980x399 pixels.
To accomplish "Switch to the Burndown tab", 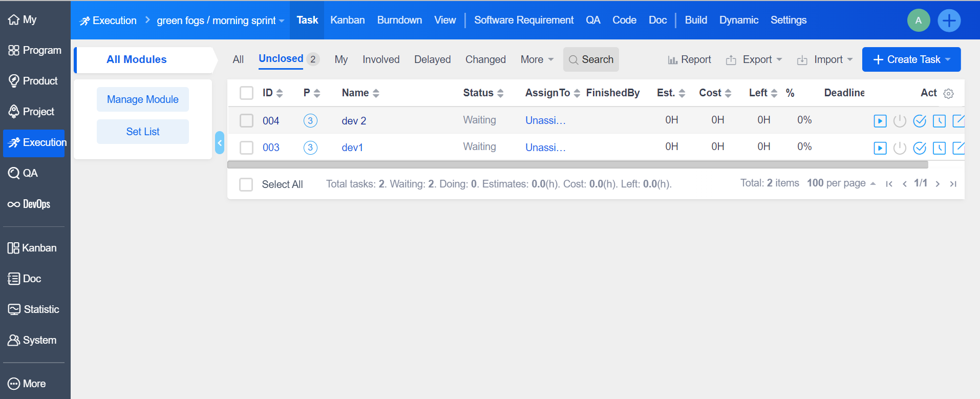I will pos(399,20).
